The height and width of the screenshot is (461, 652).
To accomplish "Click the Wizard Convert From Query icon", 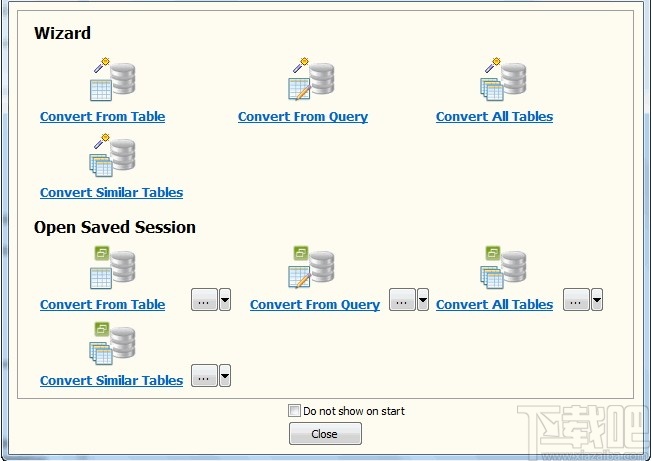I will (x=311, y=79).
